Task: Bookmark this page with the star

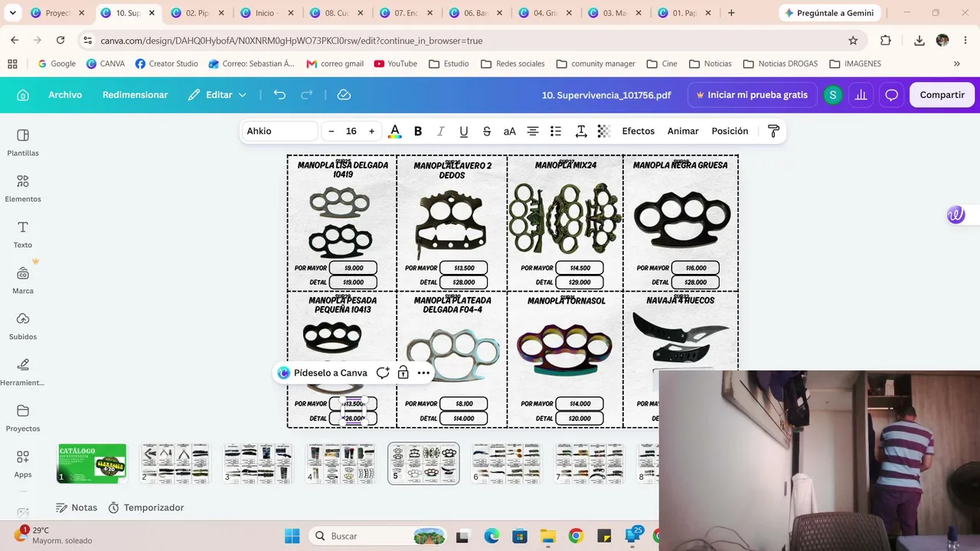Action: coord(853,41)
